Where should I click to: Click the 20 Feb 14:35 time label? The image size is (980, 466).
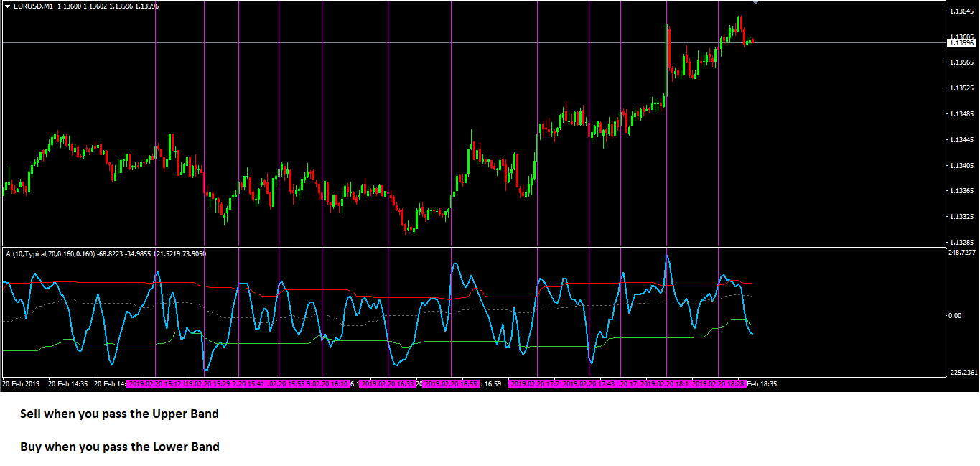tap(67, 384)
